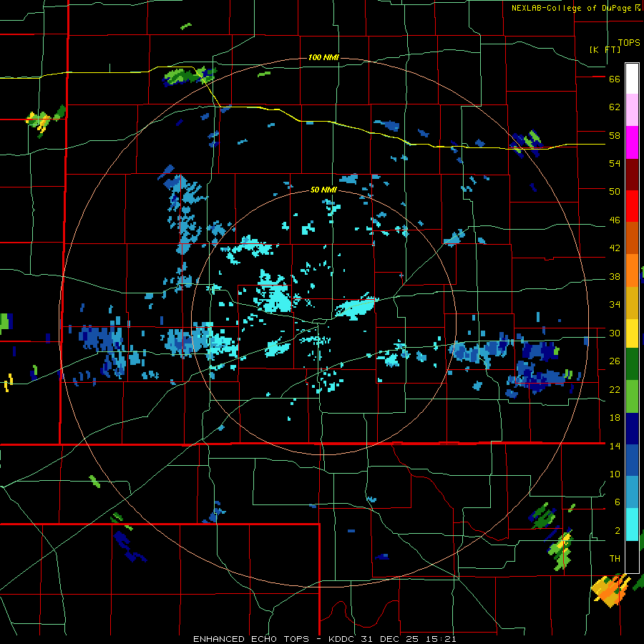Image resolution: width=644 pixels, height=644 pixels.
Task: Click the 66 value on the legend scale
Action: click(x=615, y=79)
